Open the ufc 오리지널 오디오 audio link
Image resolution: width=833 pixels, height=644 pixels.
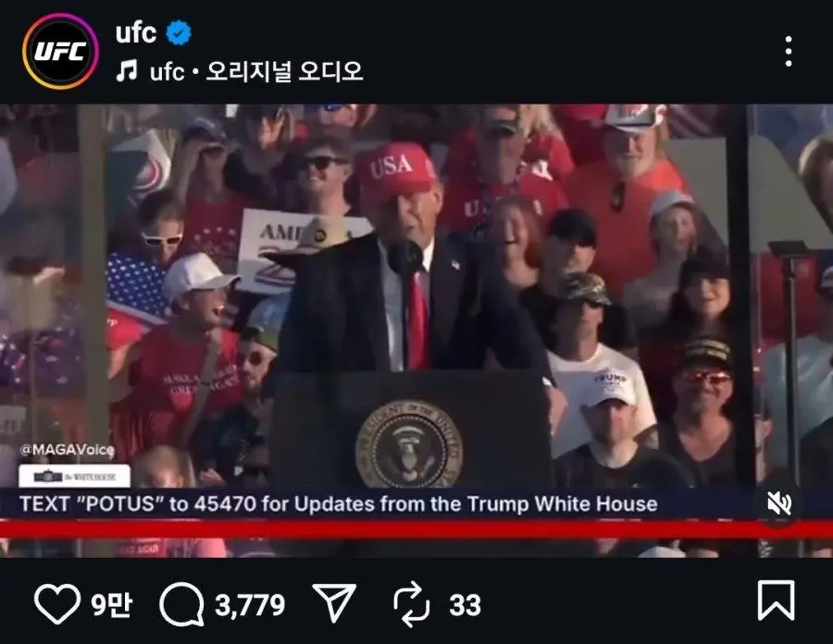(256, 71)
